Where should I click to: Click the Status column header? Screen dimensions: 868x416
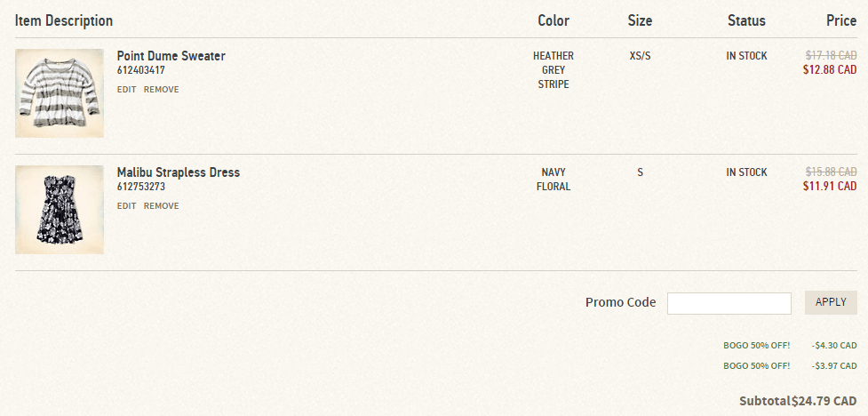tap(746, 20)
